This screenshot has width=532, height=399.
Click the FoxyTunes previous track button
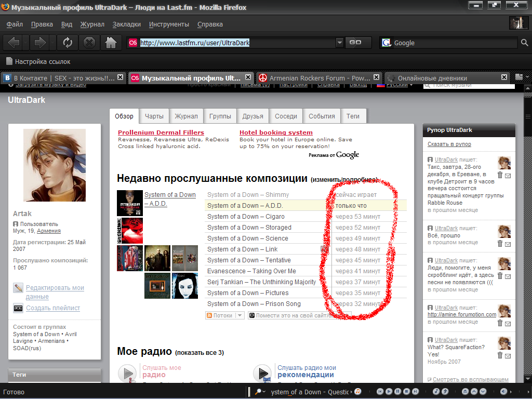pos(380,392)
